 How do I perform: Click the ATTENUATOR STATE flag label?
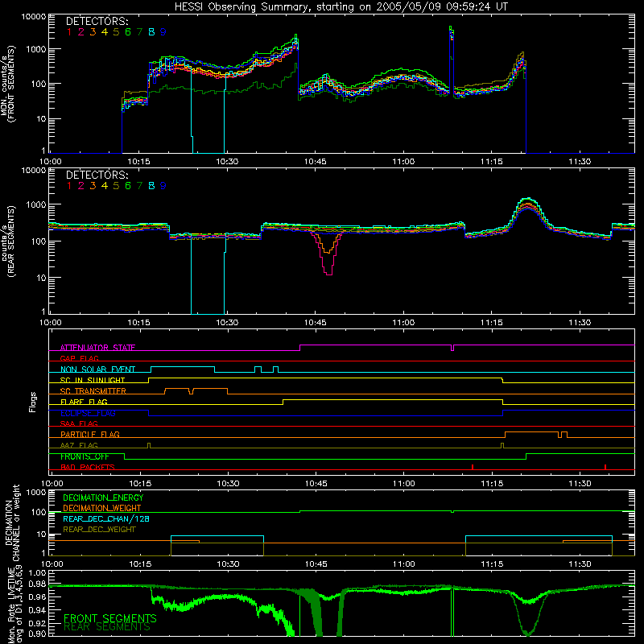point(97,348)
